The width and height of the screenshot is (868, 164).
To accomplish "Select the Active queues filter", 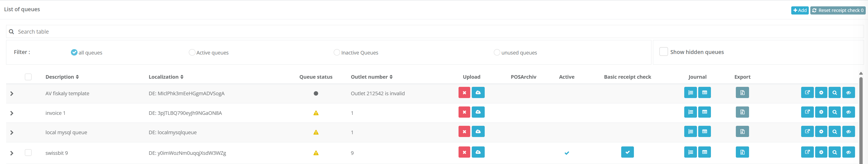I will point(192,52).
